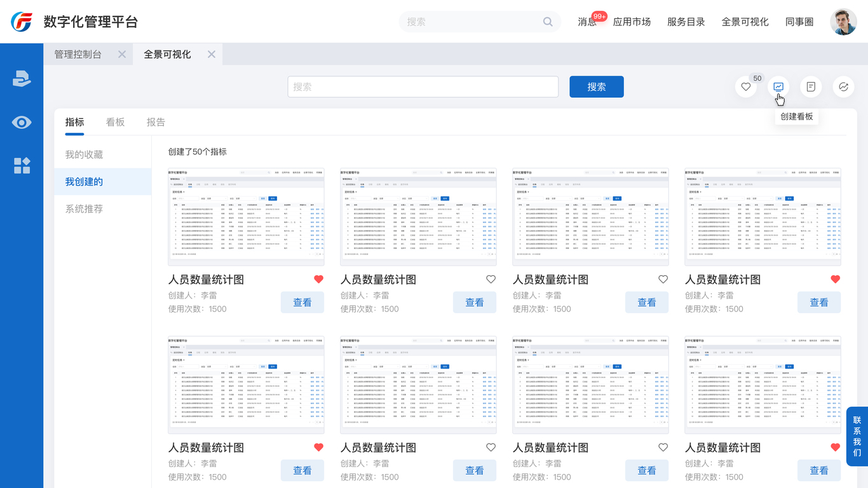Open 应用市场 in the top navigation

click(632, 22)
